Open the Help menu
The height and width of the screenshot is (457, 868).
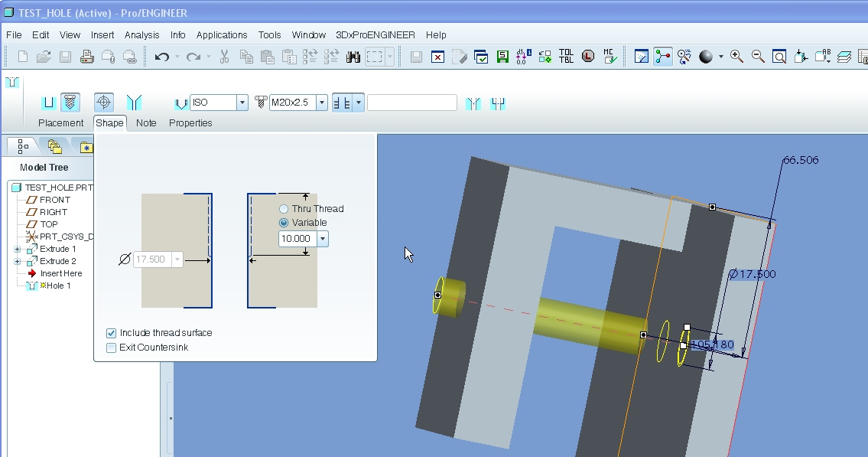436,35
